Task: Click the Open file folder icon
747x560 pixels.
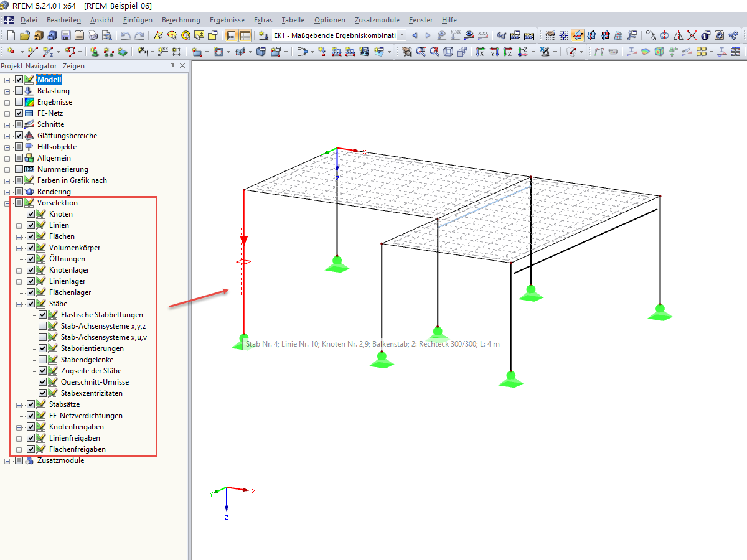Action: (25, 35)
